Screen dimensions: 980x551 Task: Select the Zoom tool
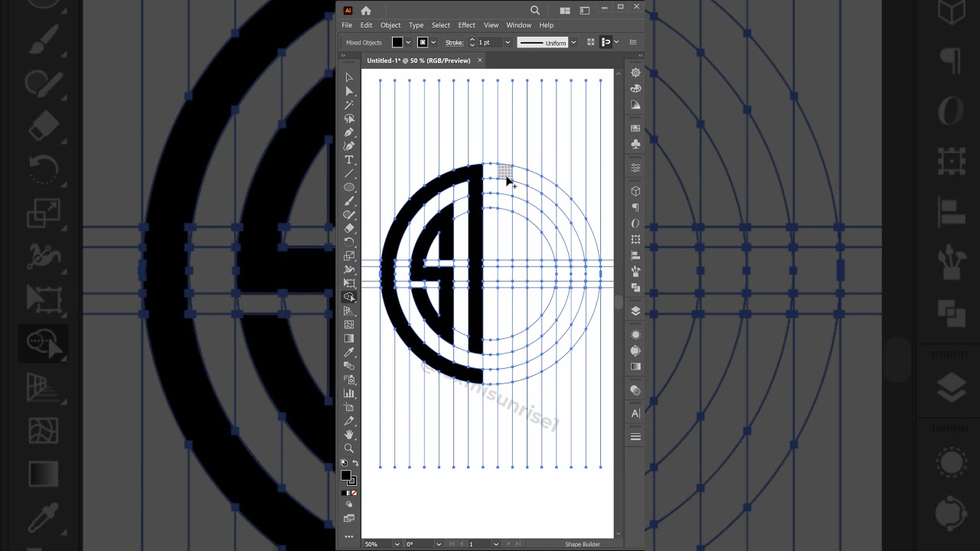(349, 448)
